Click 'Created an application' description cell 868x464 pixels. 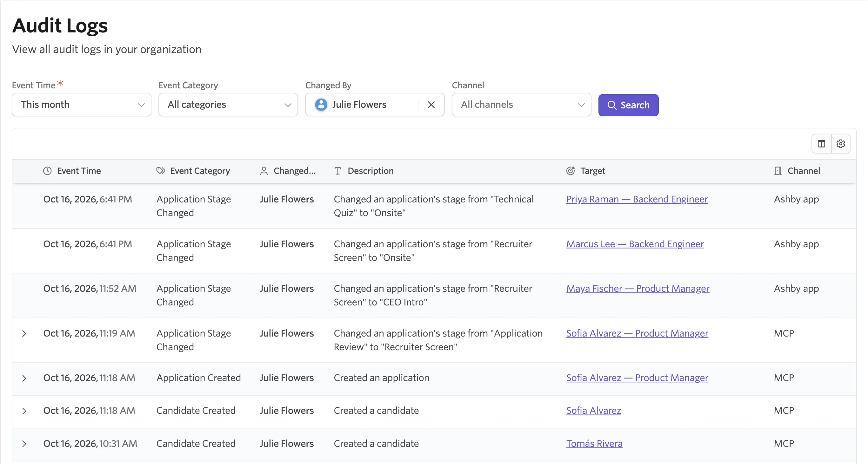381,378
